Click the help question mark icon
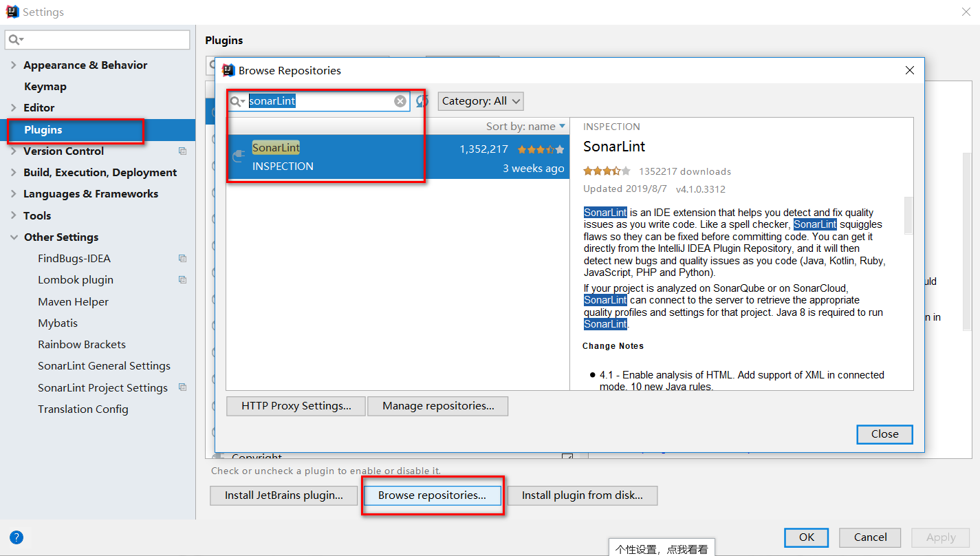 pyautogui.click(x=17, y=537)
